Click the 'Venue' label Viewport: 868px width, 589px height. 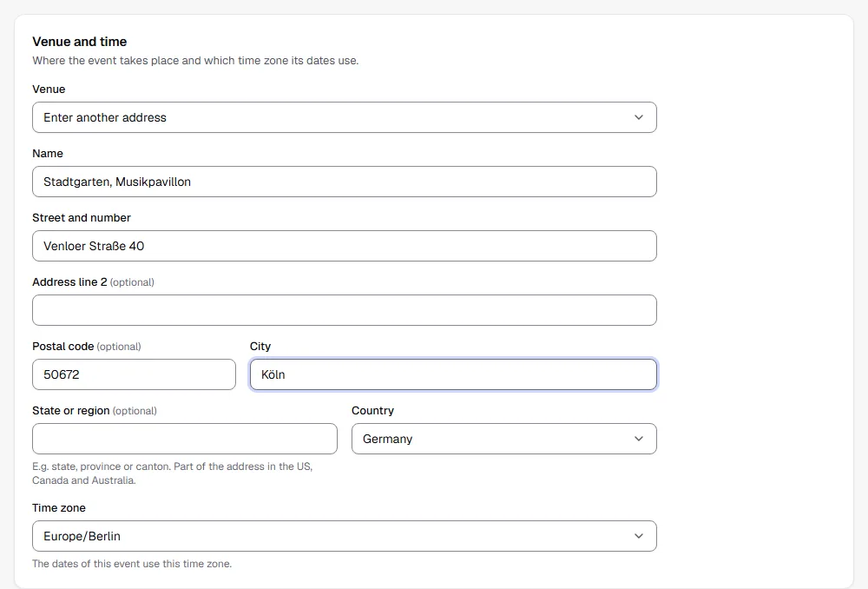click(x=49, y=89)
